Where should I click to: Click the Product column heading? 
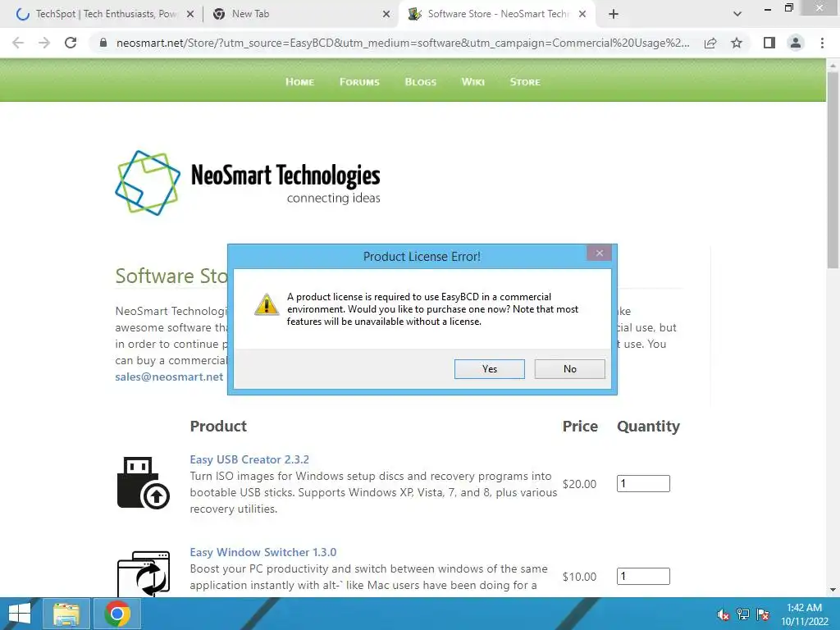[218, 427]
